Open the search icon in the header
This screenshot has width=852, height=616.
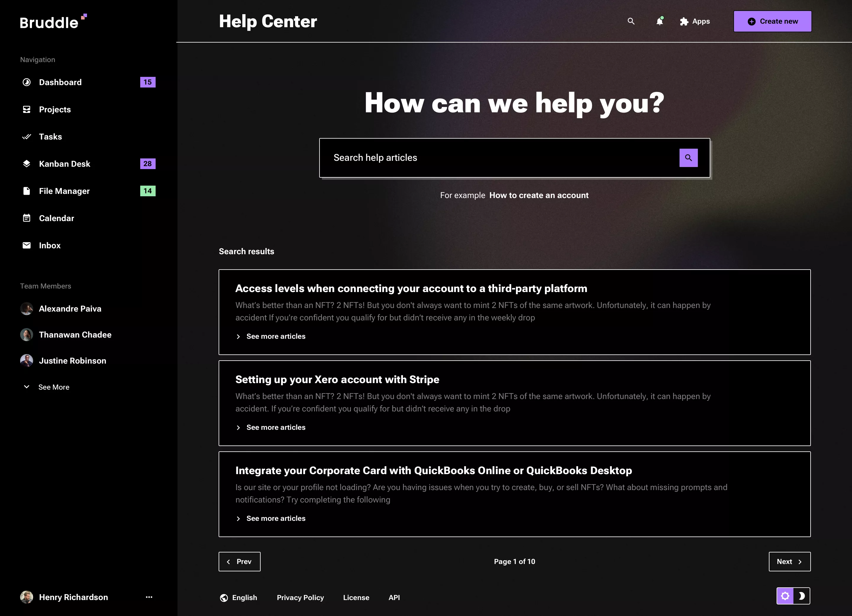[x=631, y=21]
